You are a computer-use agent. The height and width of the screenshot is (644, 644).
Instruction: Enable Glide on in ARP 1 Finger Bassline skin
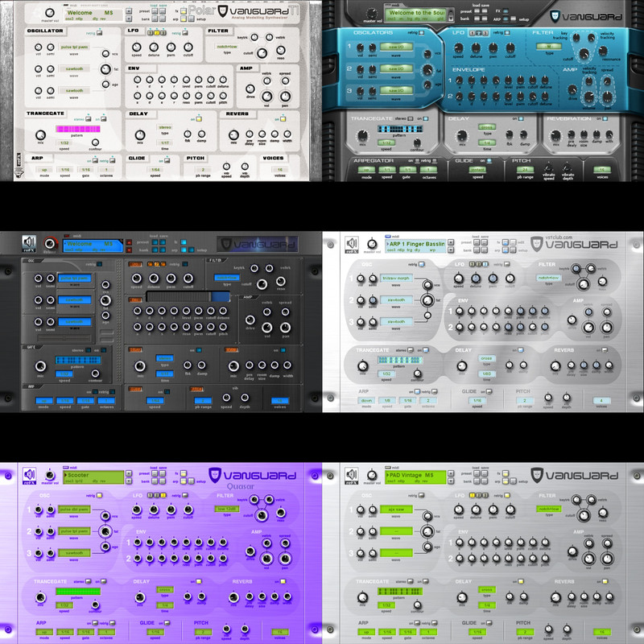click(489, 391)
